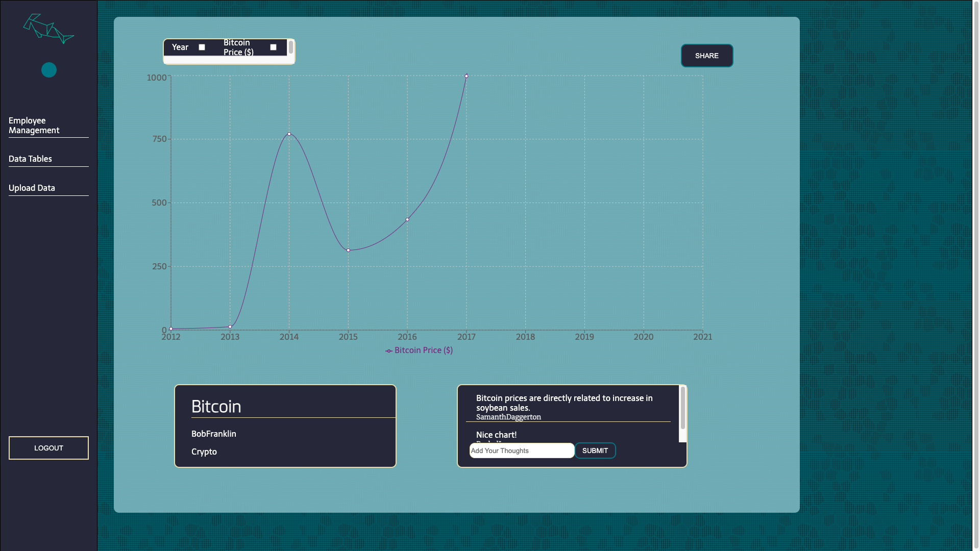
Task: Click the Bitcoin chart title
Action: (x=216, y=407)
